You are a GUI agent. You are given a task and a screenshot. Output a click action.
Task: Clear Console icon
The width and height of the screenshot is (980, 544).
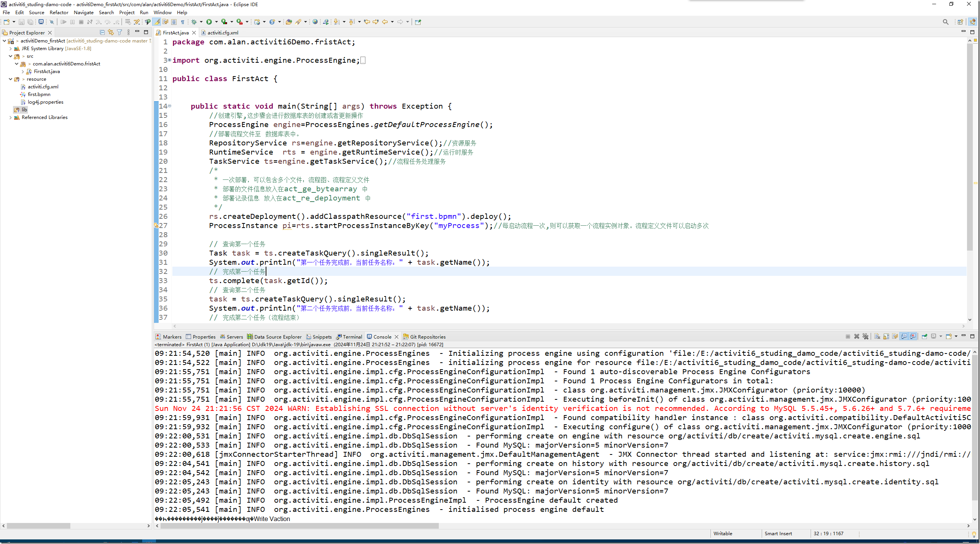877,336
